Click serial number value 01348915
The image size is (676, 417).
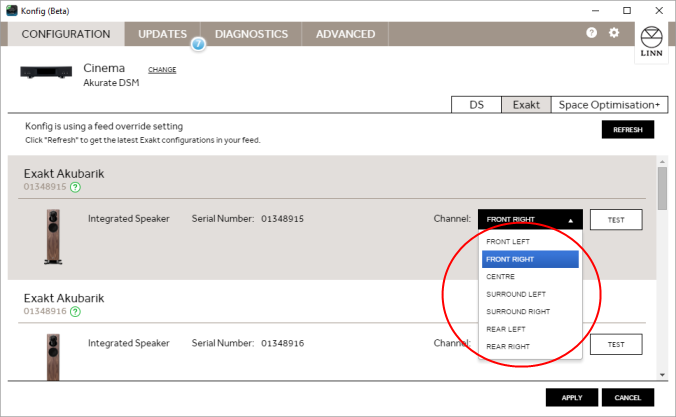[x=282, y=219]
